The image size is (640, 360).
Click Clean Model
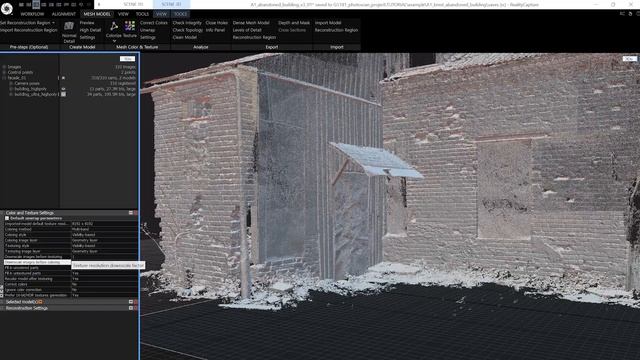[184, 37]
